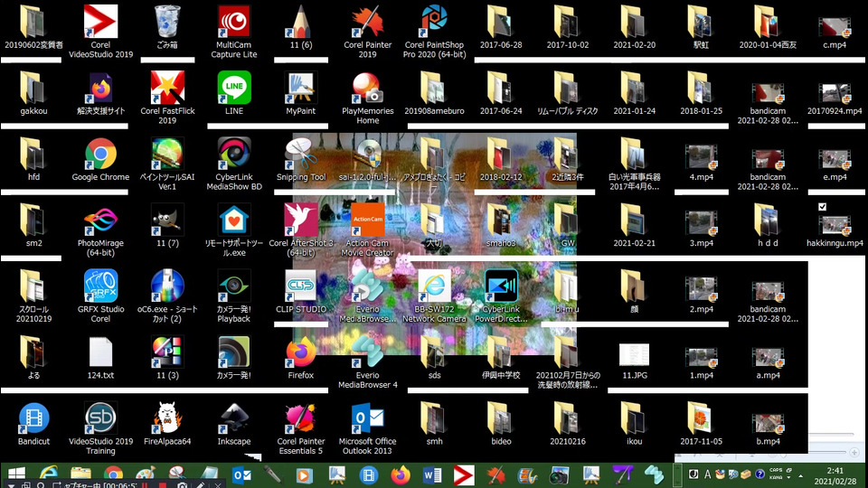This screenshot has width=868, height=488.
Task: Launch ペイントツールSAI Ver.1
Action: pos(167,164)
